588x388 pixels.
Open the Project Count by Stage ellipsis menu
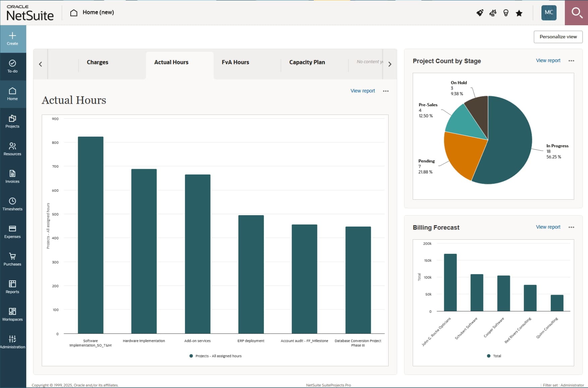coord(571,60)
